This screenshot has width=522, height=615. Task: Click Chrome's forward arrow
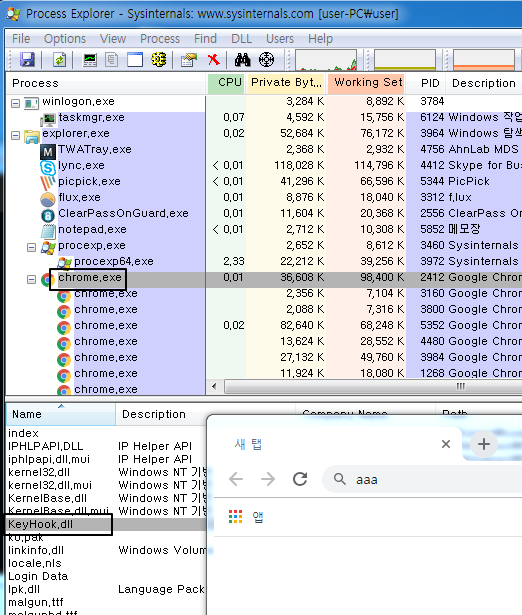click(x=268, y=479)
